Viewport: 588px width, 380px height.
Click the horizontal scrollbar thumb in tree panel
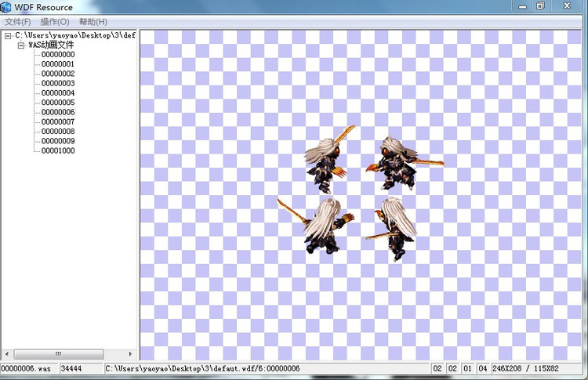click(58, 354)
